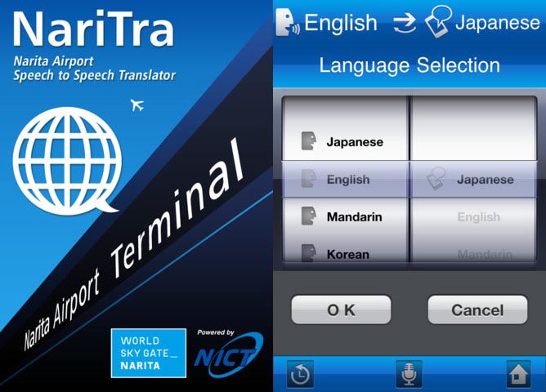The height and width of the screenshot is (392, 546).
Task: Tap the phone speech icon beside Japanese header
Action: click(x=438, y=21)
